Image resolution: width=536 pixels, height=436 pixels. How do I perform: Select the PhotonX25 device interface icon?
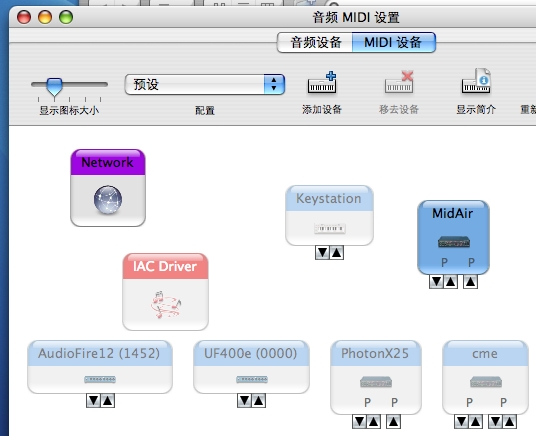click(376, 382)
